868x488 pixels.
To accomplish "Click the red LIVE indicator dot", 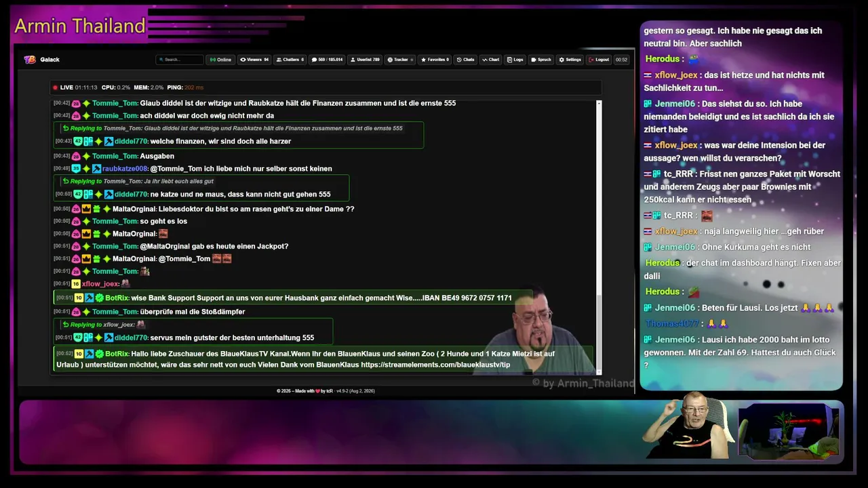I will [x=55, y=87].
